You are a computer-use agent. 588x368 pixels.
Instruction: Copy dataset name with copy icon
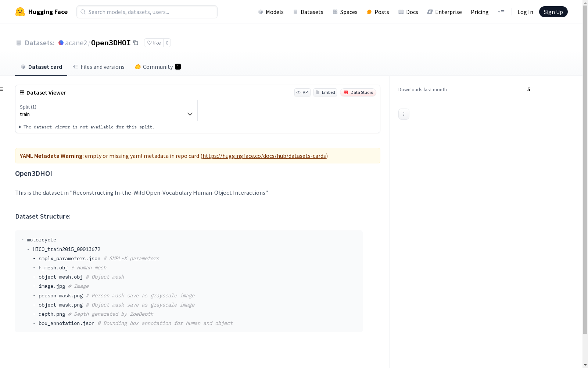136,43
